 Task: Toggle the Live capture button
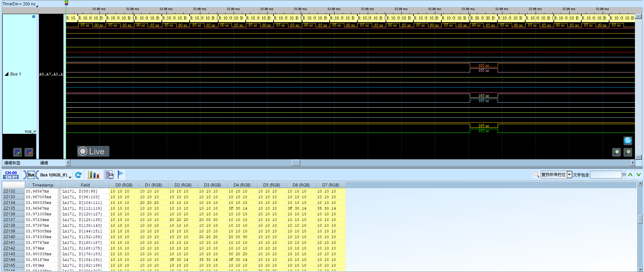pyautogui.click(x=93, y=151)
